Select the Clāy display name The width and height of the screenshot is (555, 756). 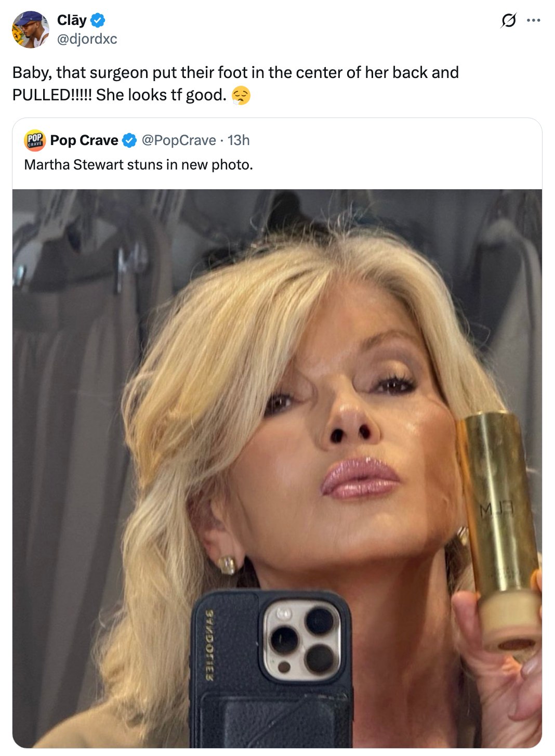(73, 20)
